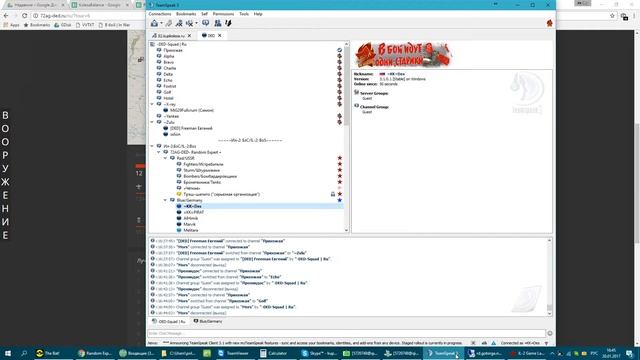Close the first server tab
The width and height of the screenshot is (640, 360).
point(189,36)
